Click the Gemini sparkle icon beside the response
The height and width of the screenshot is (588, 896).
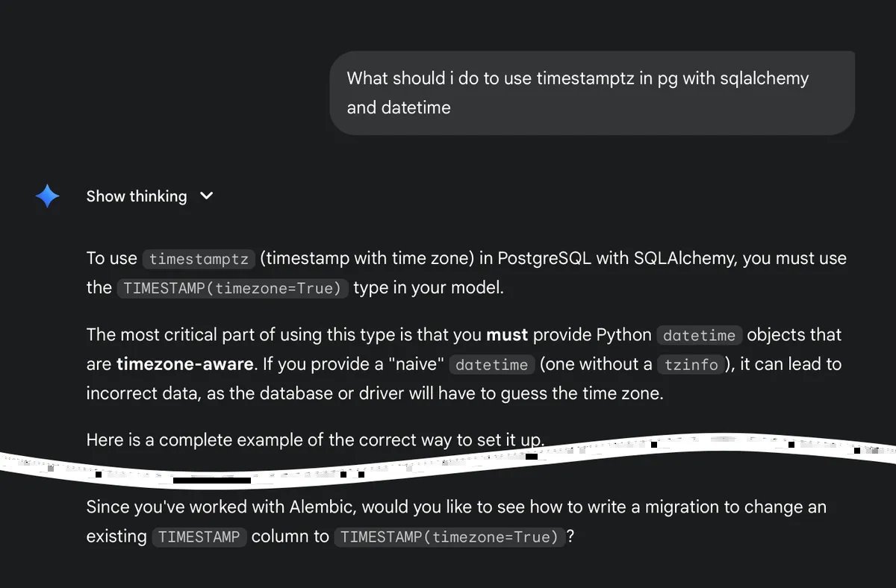click(46, 196)
